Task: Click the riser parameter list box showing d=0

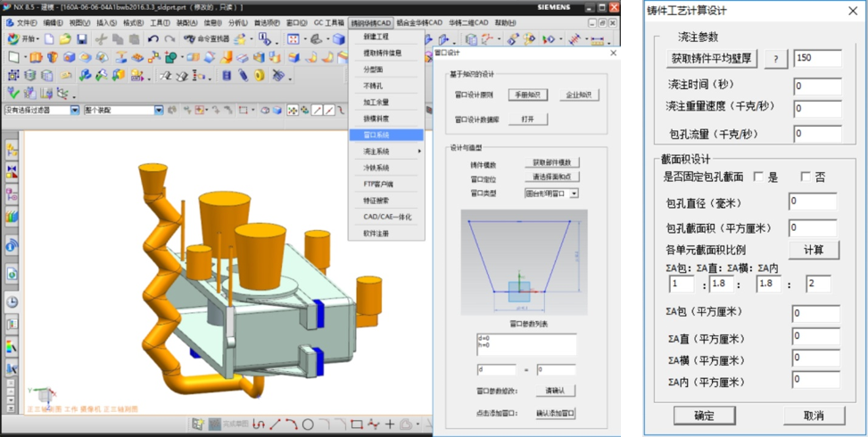Action: pos(526,344)
